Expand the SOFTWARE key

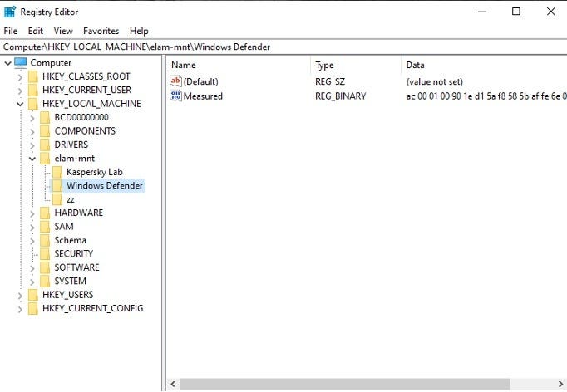pyautogui.click(x=32, y=268)
